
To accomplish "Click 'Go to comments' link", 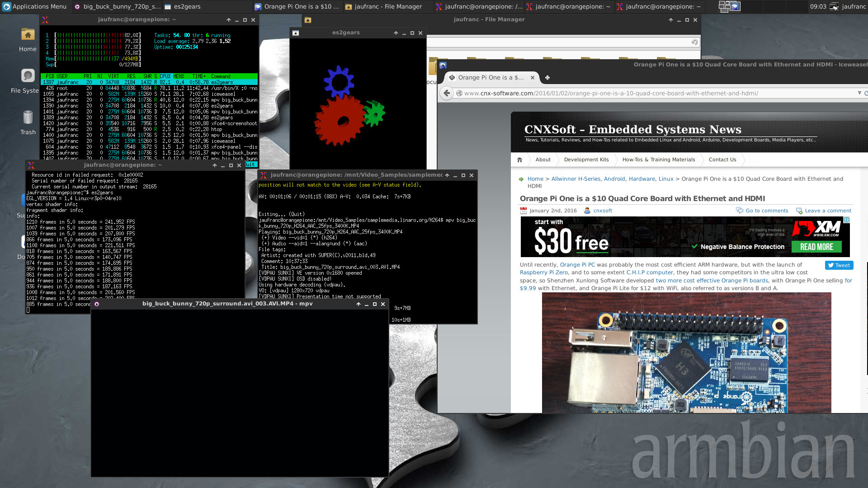I will pos(767,211).
